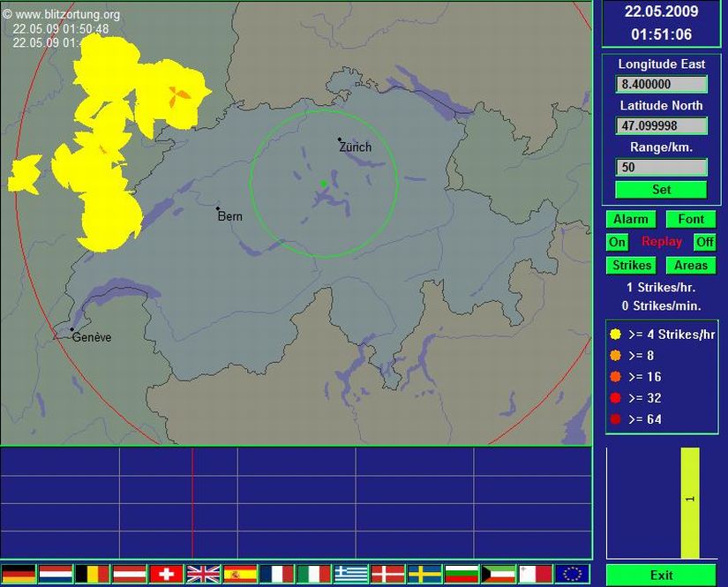Screen dimensions: 728x587
Task: Click the Longitude East input field
Action: [661, 85]
